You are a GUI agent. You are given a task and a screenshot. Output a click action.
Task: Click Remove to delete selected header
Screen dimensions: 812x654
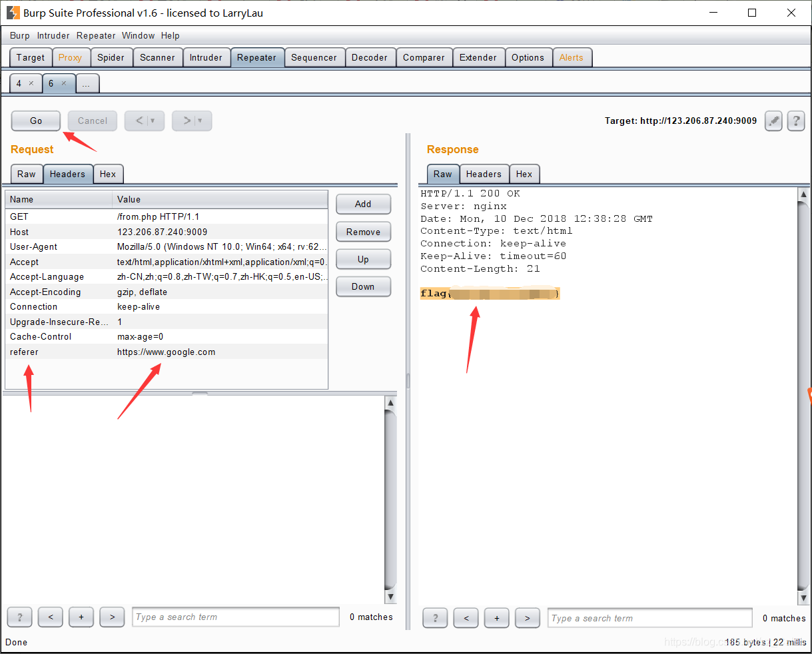(363, 232)
